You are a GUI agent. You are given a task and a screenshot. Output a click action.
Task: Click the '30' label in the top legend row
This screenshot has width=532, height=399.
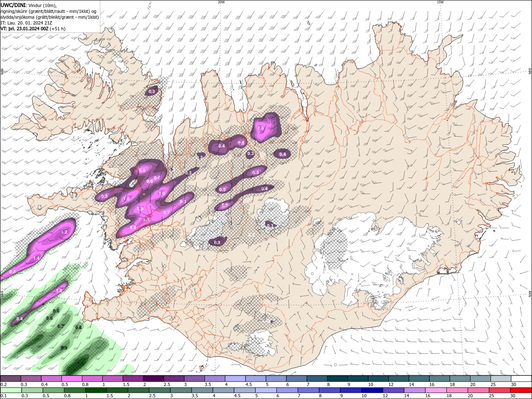click(x=513, y=384)
